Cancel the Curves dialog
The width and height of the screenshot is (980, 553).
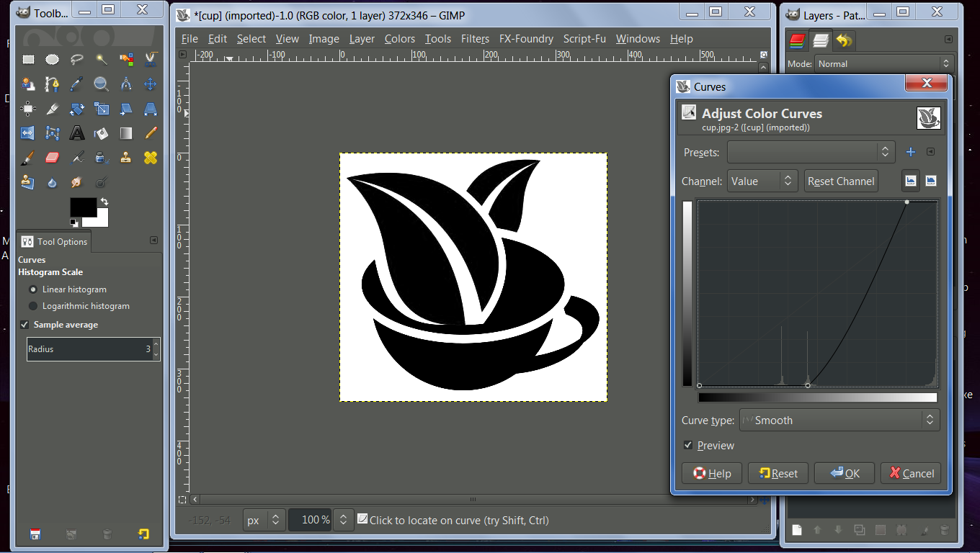click(911, 473)
